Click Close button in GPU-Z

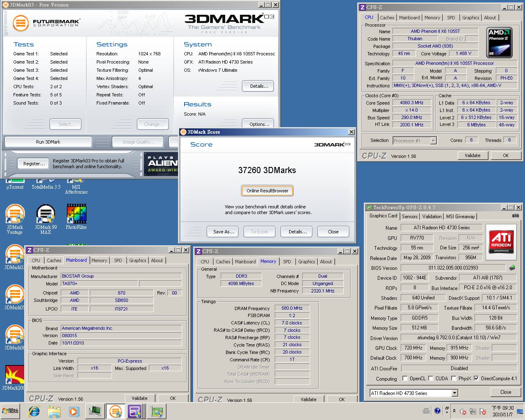(506, 392)
